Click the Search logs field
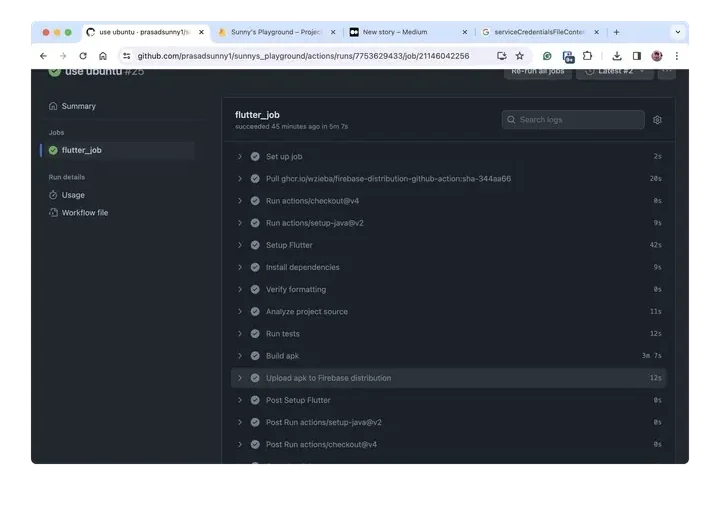720x505 pixels. [573, 120]
